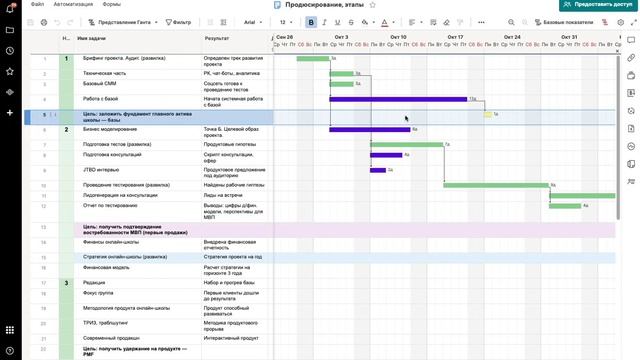The image size is (640, 360).
Task: Open the attachments link icon in right panel
Action: 631,58
